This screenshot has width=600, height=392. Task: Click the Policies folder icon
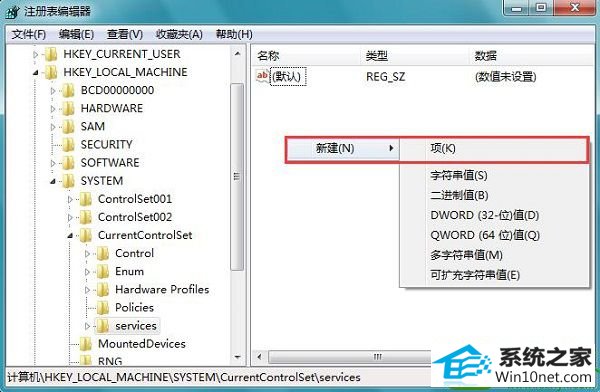[103, 308]
